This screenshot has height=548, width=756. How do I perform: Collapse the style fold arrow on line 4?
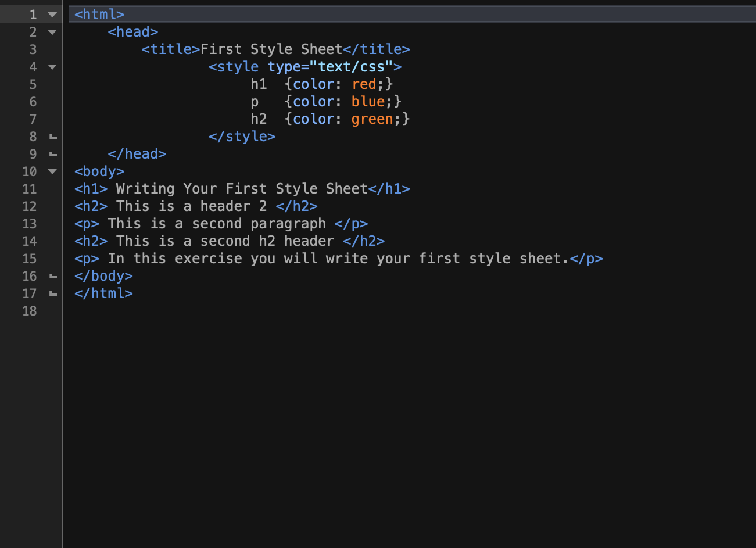tap(52, 67)
